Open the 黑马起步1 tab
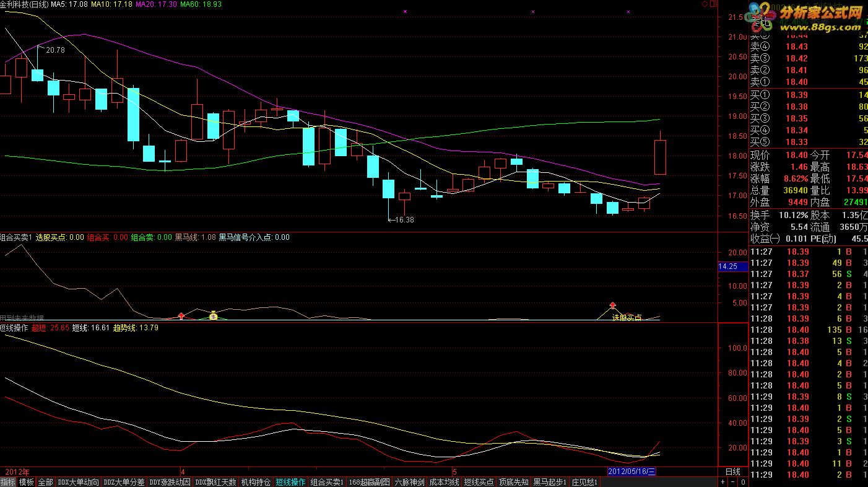 point(550,482)
